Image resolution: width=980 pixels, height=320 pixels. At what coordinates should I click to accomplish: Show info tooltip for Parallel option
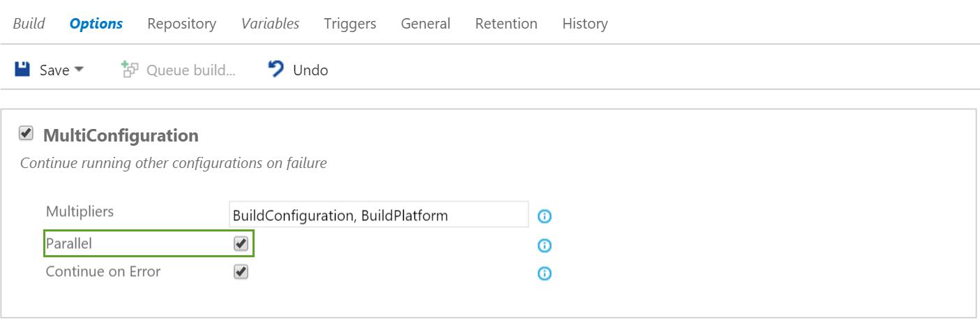tap(545, 245)
